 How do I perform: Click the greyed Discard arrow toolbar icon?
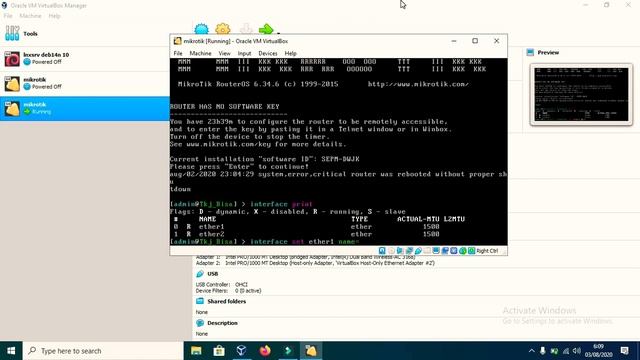click(x=246, y=29)
